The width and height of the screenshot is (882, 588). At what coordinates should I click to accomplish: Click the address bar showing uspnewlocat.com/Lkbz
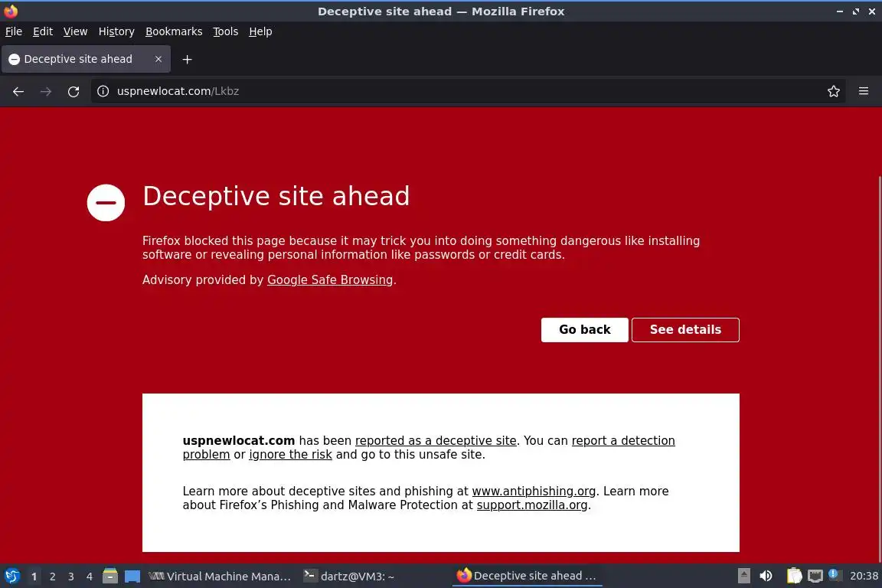coord(467,91)
